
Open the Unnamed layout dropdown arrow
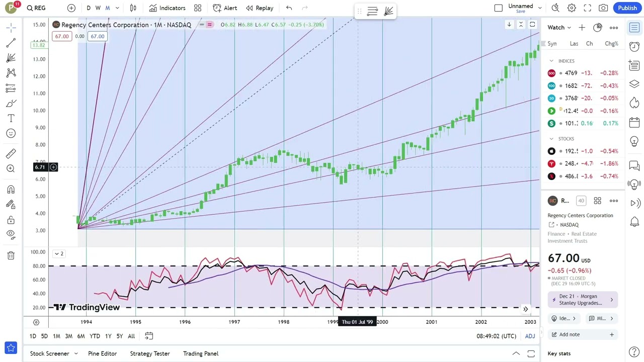[x=540, y=8]
